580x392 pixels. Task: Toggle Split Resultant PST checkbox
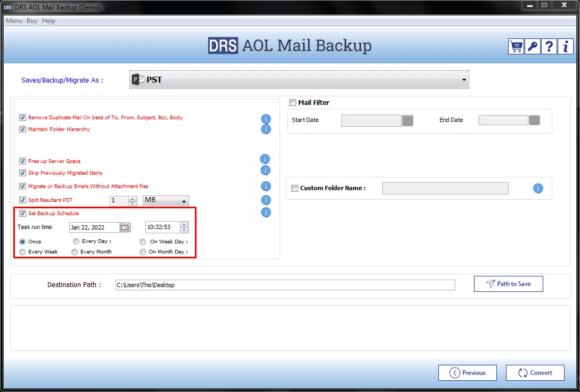tap(22, 200)
